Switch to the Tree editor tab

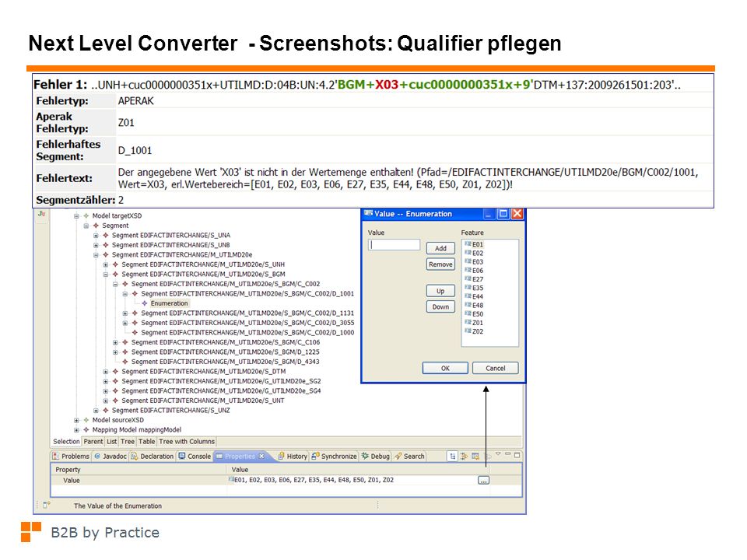click(128, 442)
